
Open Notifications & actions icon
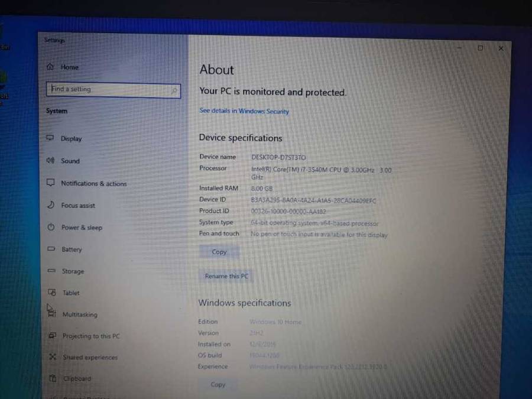point(50,183)
